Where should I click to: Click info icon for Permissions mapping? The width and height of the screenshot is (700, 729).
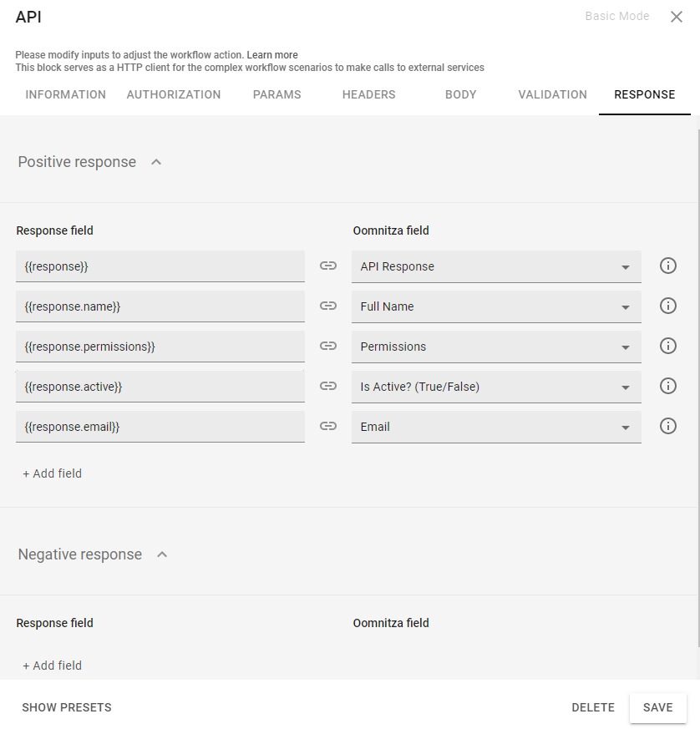click(667, 347)
